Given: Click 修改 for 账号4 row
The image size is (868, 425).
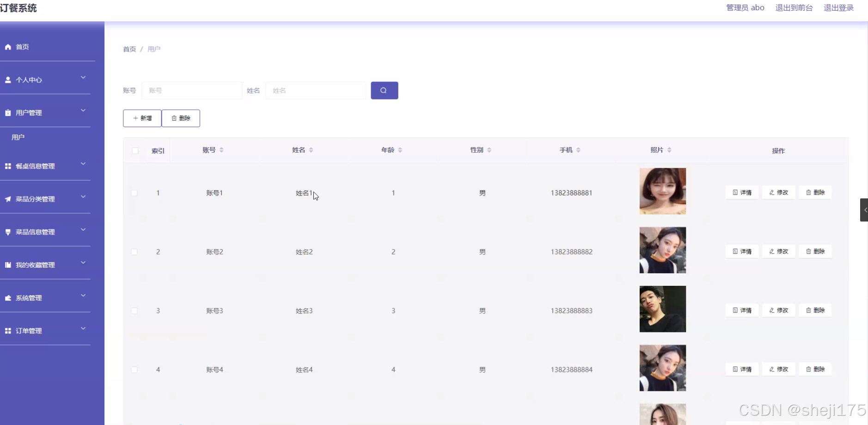Looking at the screenshot, I should 778,369.
